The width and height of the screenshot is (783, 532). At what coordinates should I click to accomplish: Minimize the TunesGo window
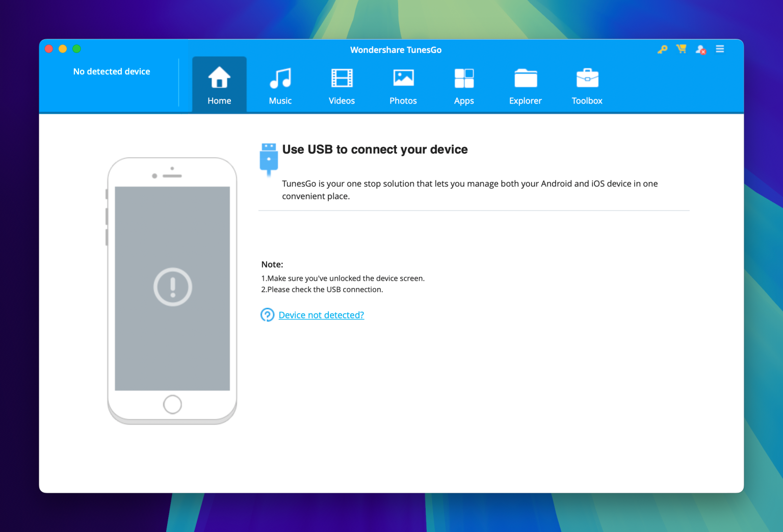pos(62,49)
